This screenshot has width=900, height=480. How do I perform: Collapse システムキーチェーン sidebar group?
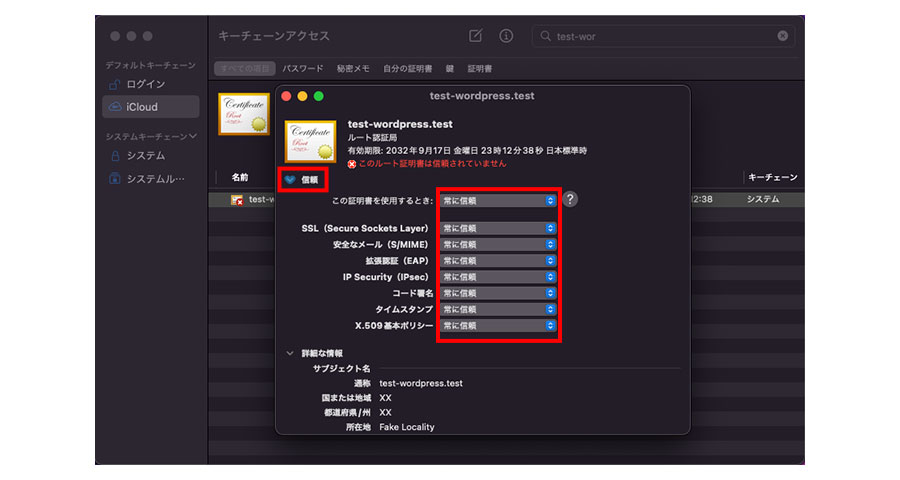pyautogui.click(x=194, y=136)
